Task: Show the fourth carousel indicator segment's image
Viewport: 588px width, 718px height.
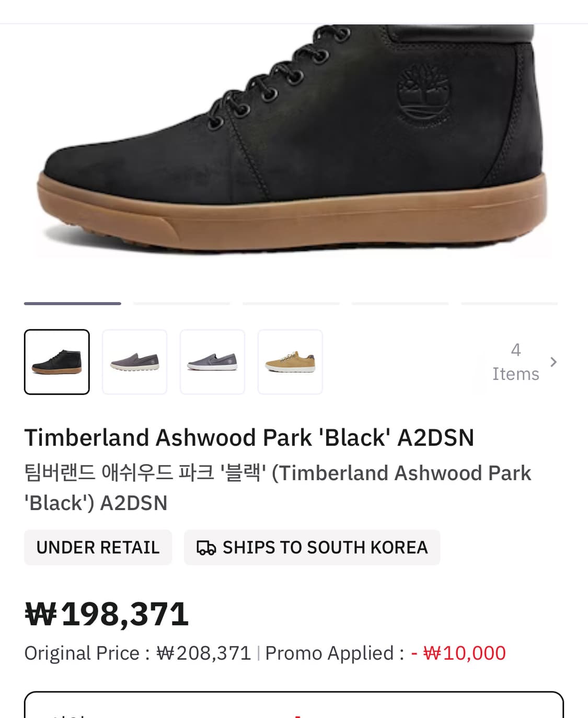Action: [x=400, y=303]
